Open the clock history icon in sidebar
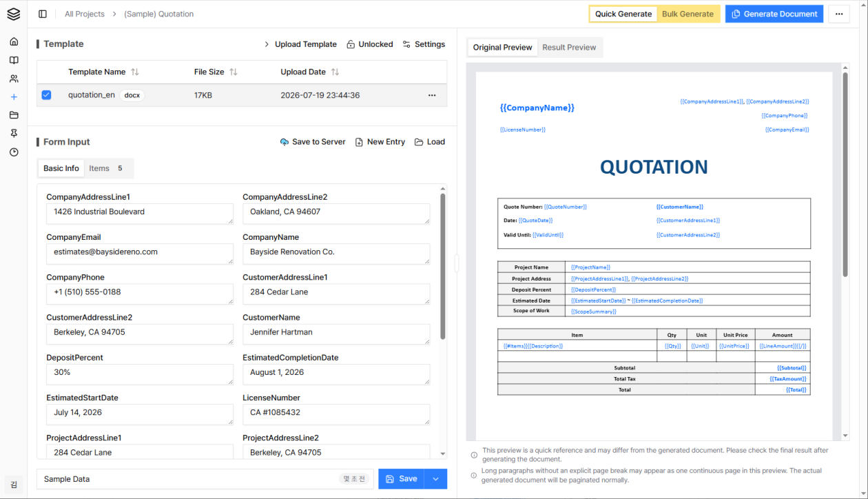Screen dimensions: 868x499 pyautogui.click(x=14, y=152)
